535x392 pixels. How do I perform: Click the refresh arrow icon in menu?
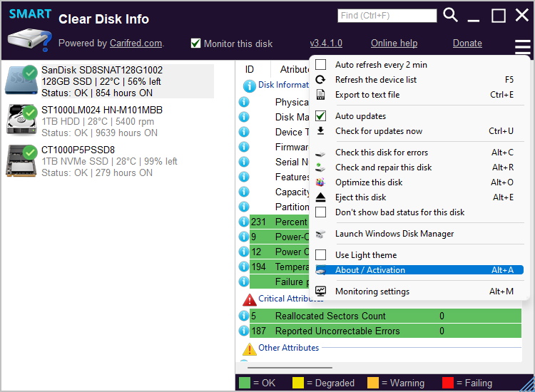click(320, 79)
